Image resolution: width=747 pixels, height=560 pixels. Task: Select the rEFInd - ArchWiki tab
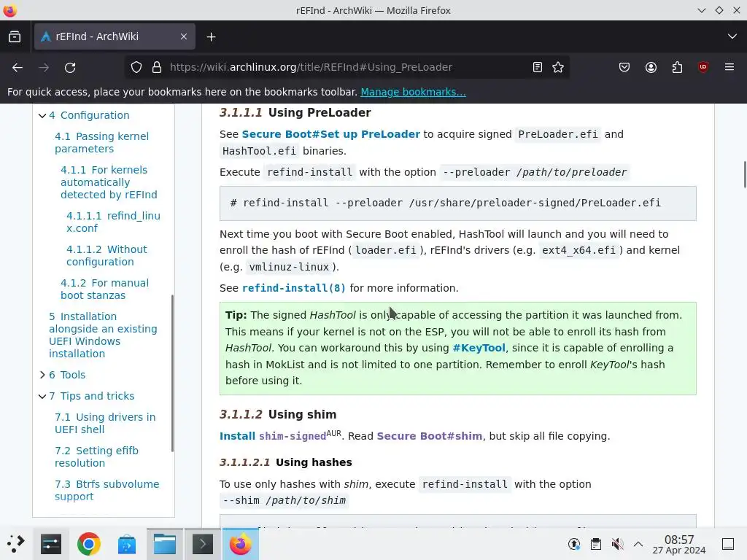pos(115,36)
